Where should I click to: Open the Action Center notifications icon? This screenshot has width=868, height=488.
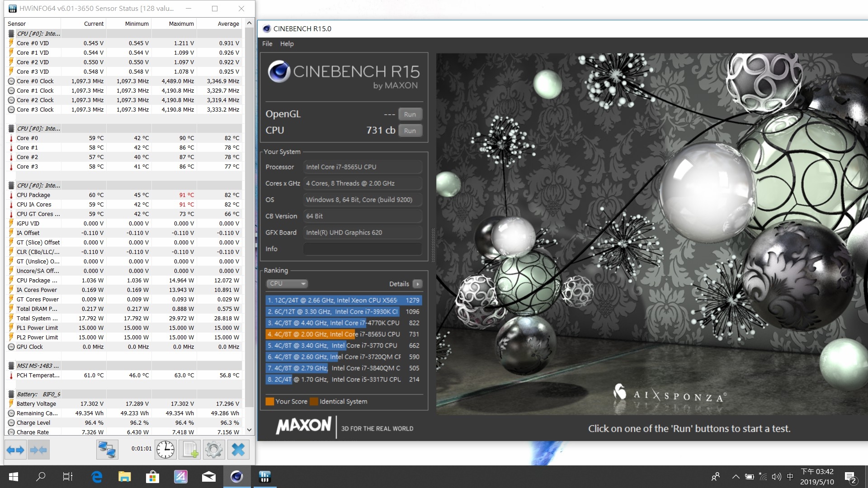point(850,477)
